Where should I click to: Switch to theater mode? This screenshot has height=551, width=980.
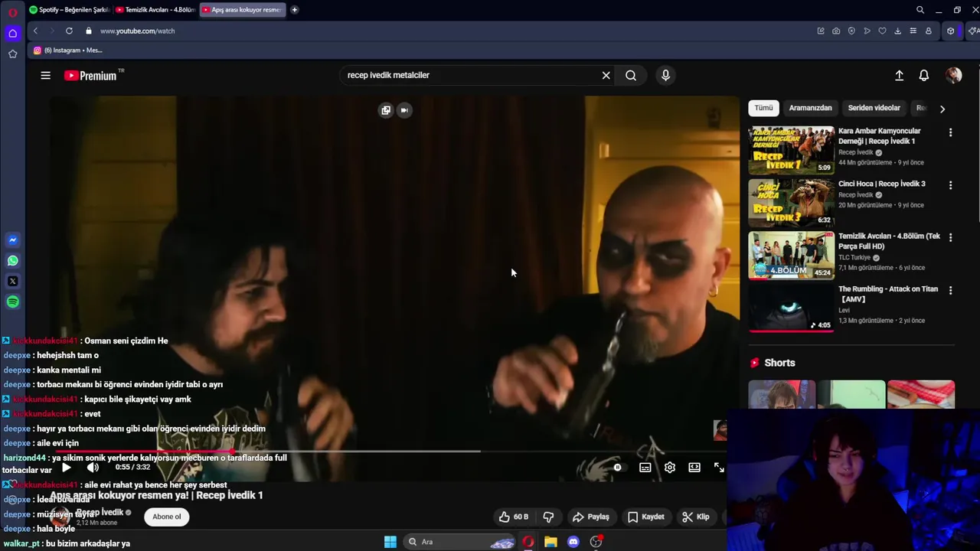[x=694, y=468]
